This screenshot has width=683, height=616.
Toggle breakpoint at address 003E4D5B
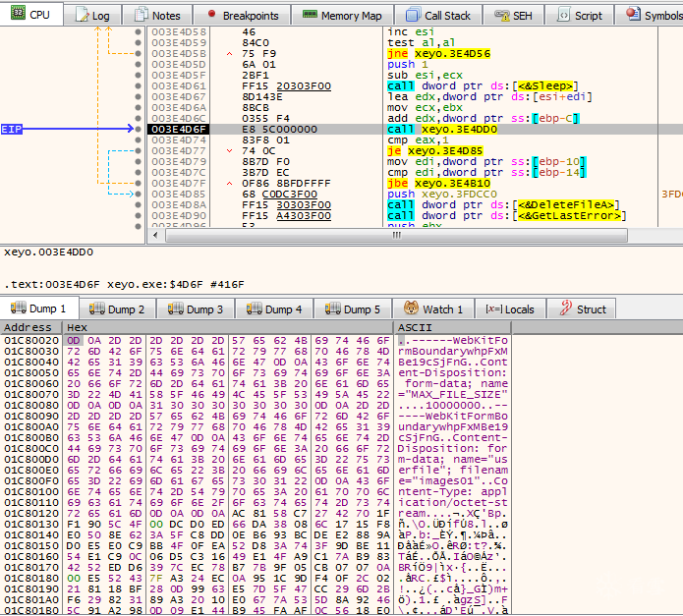coord(139,54)
